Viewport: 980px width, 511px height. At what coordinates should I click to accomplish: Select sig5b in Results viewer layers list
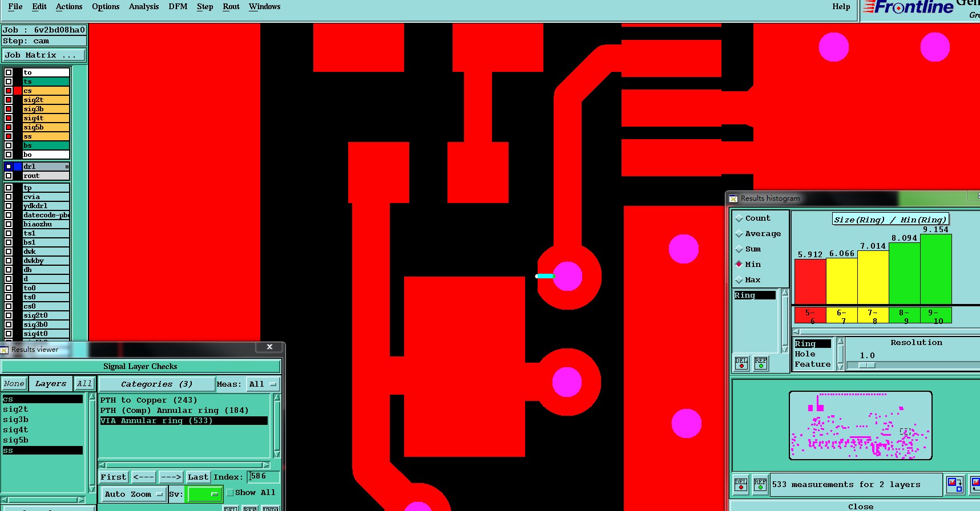pos(43,440)
